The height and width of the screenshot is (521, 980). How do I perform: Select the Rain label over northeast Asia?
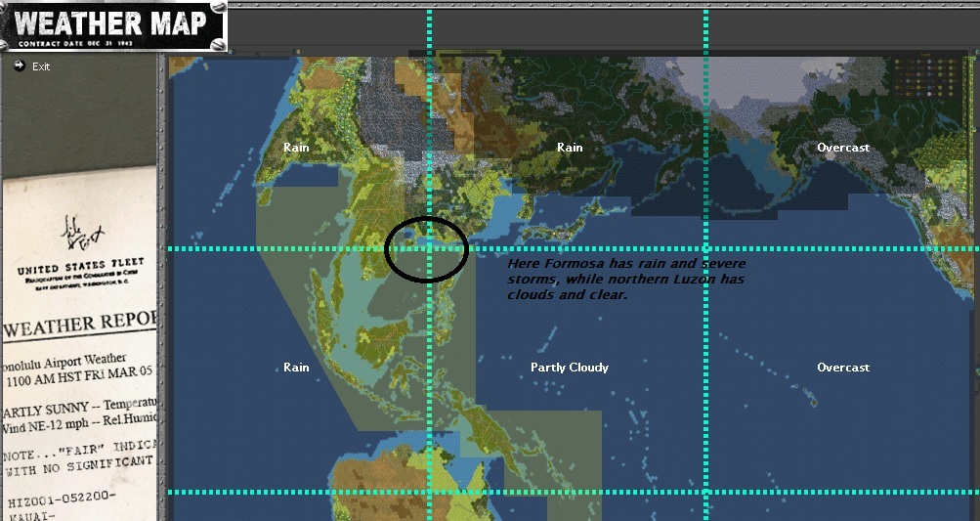pos(570,148)
